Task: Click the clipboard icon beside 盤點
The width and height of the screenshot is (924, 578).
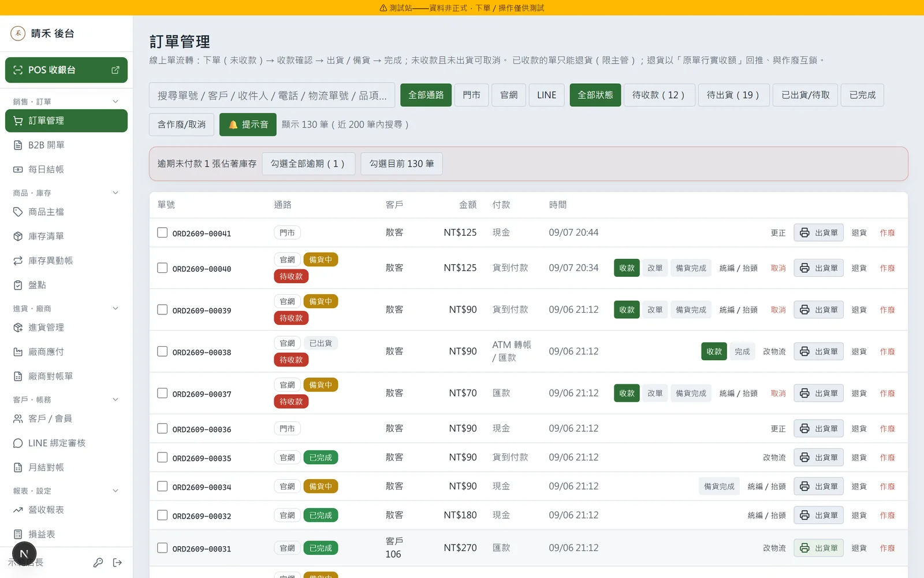Action: pos(18,285)
